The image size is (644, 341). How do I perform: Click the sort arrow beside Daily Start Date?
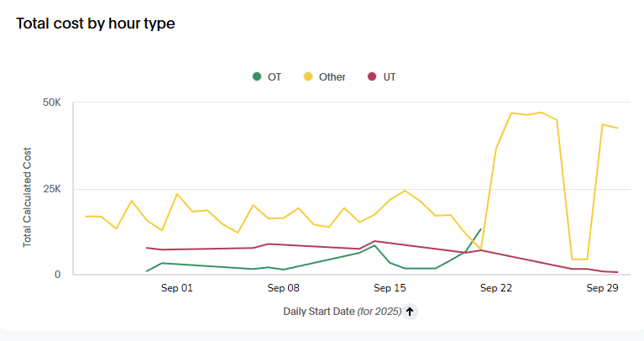(x=410, y=311)
